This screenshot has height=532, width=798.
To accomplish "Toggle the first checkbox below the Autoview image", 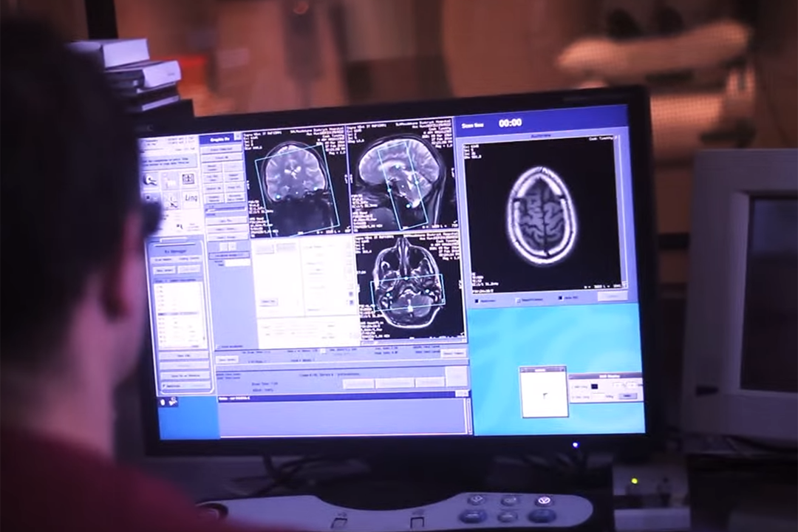I will pyautogui.click(x=475, y=301).
